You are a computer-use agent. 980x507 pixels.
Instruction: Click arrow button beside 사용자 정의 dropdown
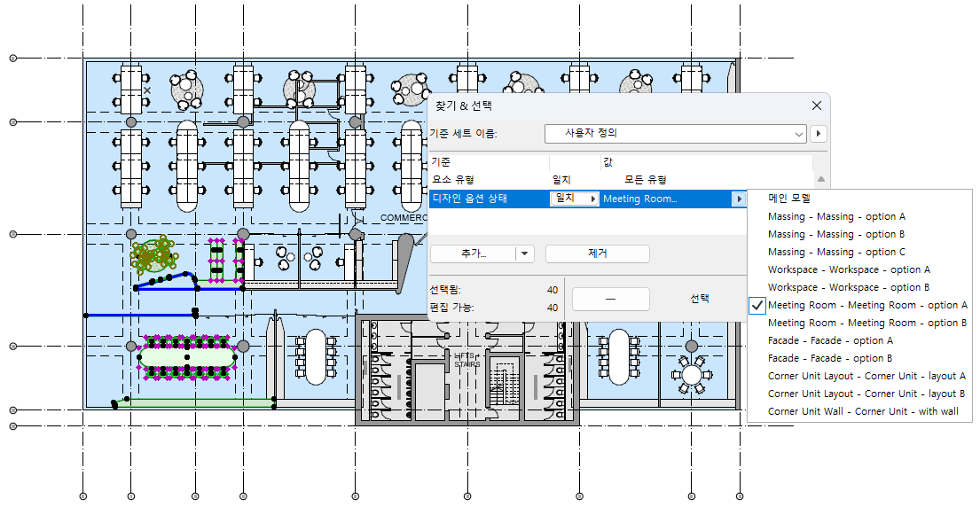(x=818, y=134)
